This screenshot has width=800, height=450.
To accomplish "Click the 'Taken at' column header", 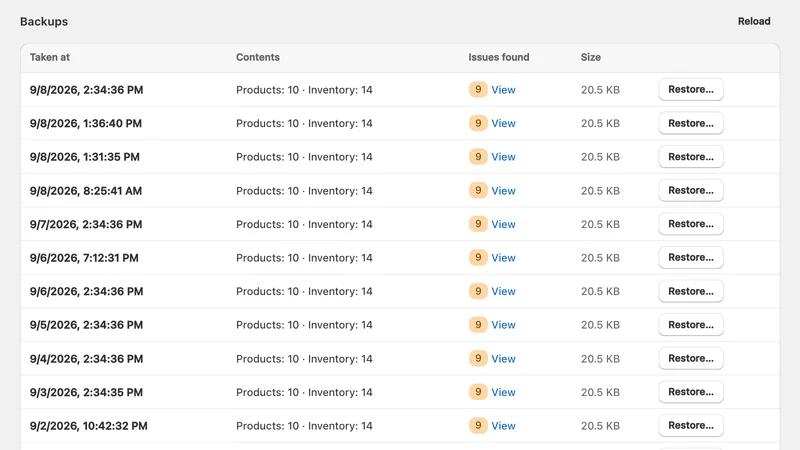I will coord(49,57).
